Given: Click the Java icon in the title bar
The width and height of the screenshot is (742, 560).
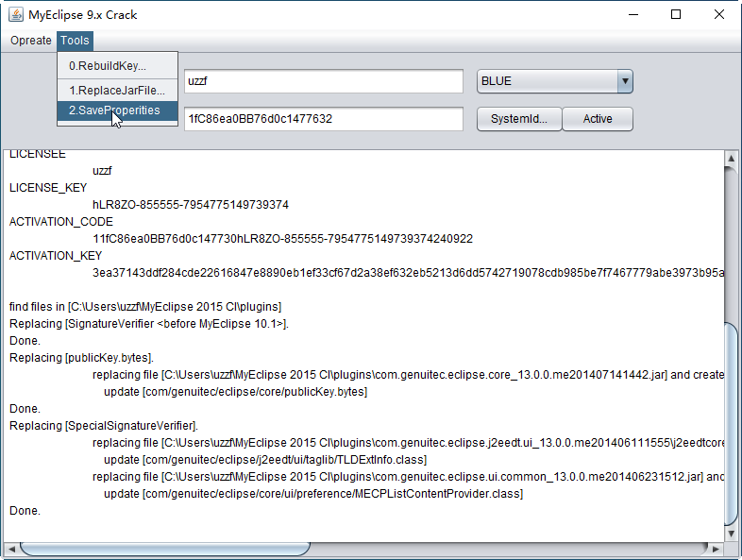Looking at the screenshot, I should point(14,14).
